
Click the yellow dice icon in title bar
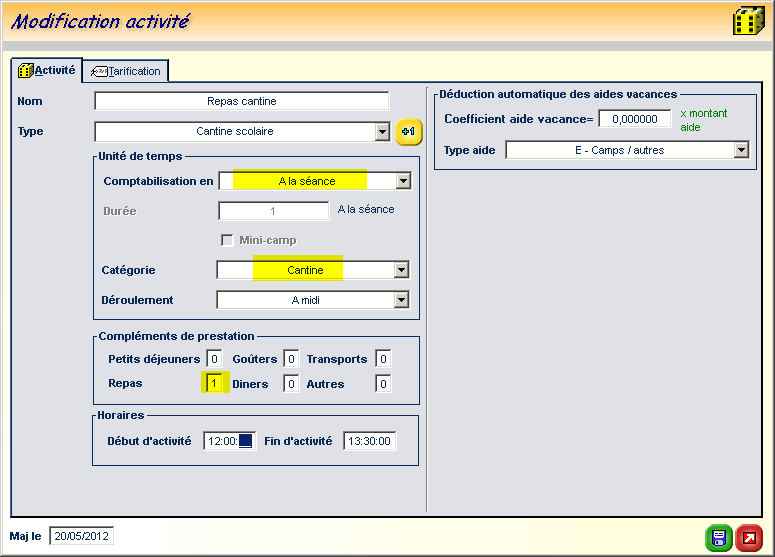748,21
